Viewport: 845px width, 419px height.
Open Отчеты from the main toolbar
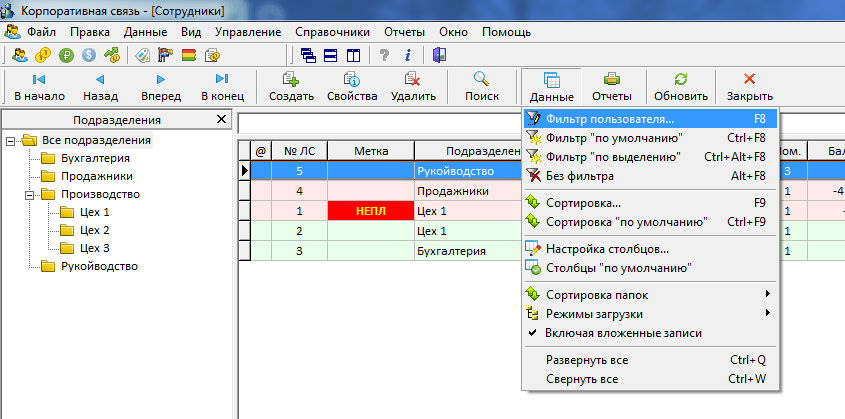coord(612,87)
